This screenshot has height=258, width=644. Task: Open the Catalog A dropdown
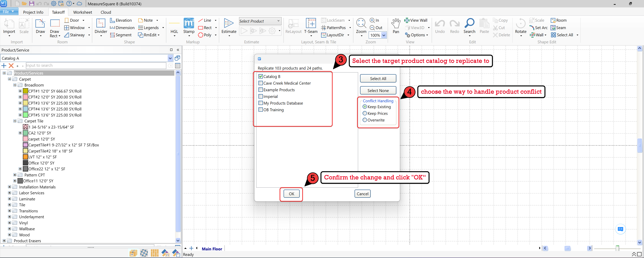point(170,58)
